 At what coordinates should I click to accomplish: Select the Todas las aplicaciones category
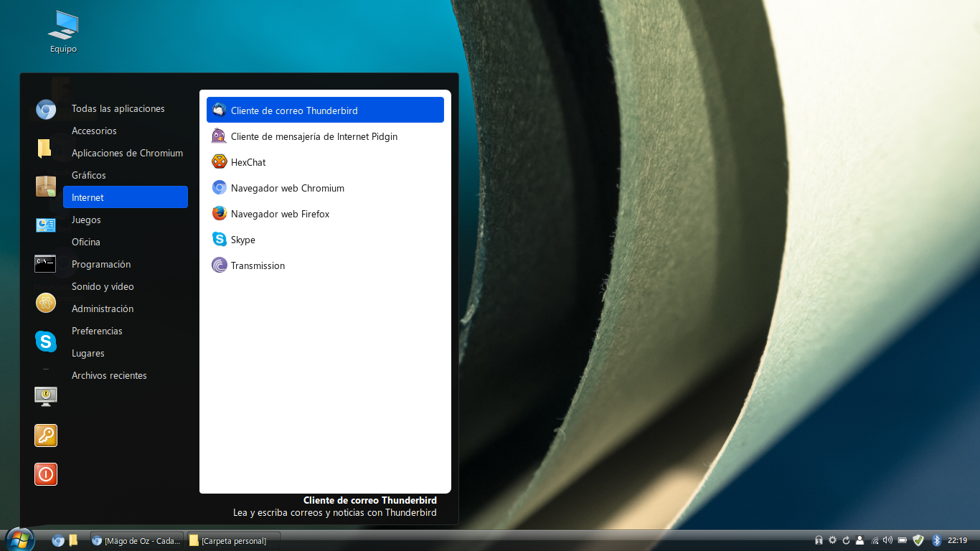126,108
